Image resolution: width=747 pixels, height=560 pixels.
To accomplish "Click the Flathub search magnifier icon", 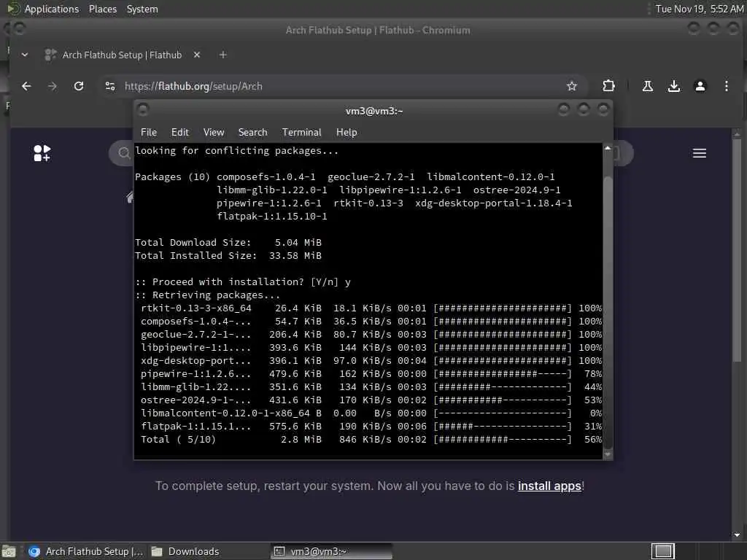I will click(x=124, y=153).
